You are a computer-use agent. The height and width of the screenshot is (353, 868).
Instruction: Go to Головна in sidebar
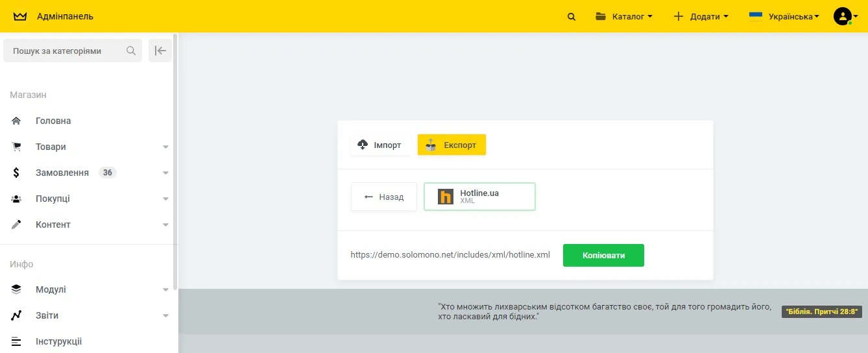click(53, 121)
